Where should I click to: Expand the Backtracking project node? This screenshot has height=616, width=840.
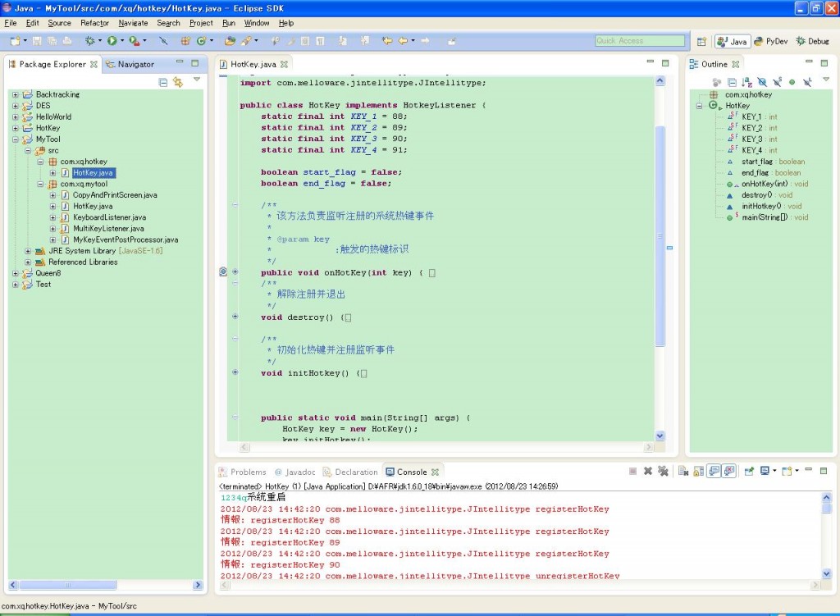15,94
